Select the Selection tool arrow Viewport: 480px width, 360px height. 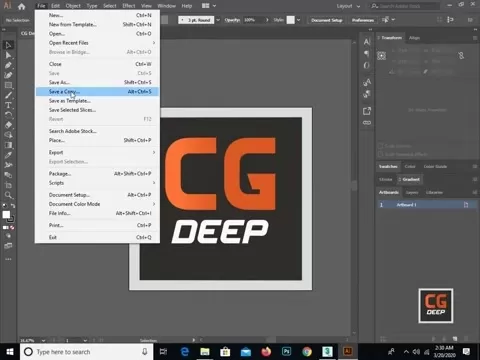pyautogui.click(x=8, y=45)
